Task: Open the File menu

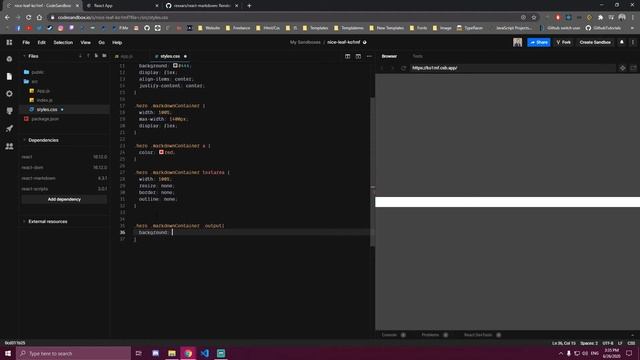Action: coord(26,42)
